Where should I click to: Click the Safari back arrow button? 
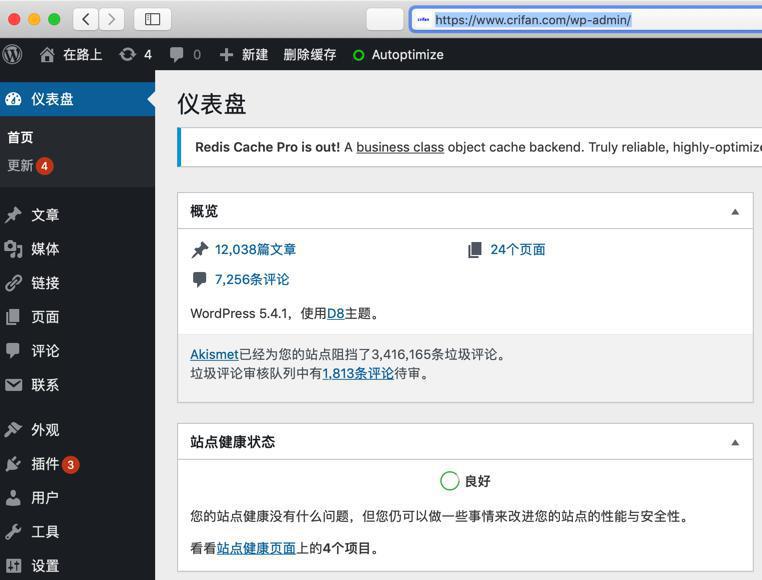tap(86, 19)
